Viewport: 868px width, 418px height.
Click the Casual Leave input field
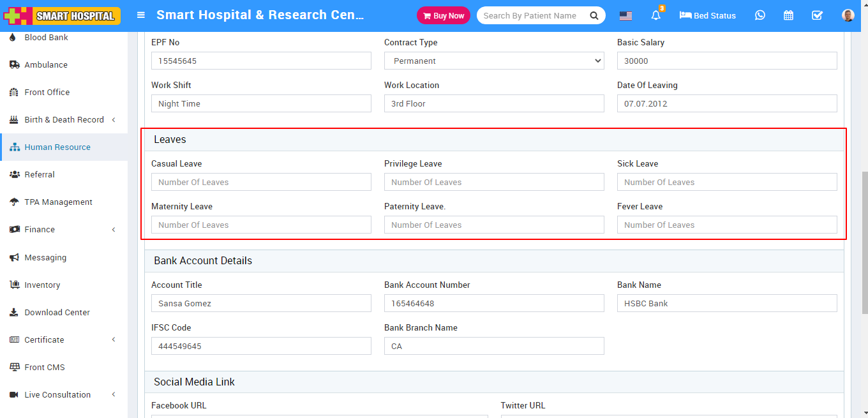261,182
